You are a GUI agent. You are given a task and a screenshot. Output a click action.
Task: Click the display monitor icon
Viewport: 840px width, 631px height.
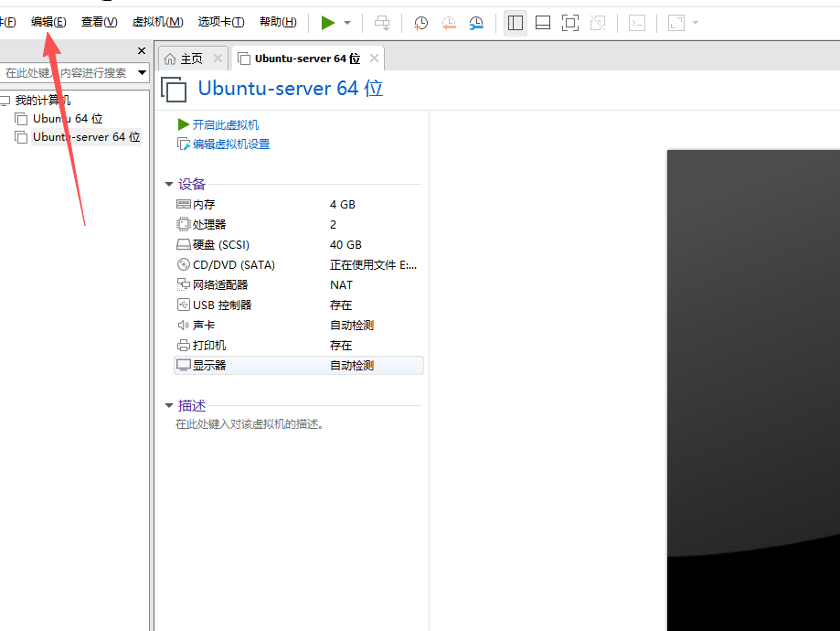pyautogui.click(x=183, y=365)
